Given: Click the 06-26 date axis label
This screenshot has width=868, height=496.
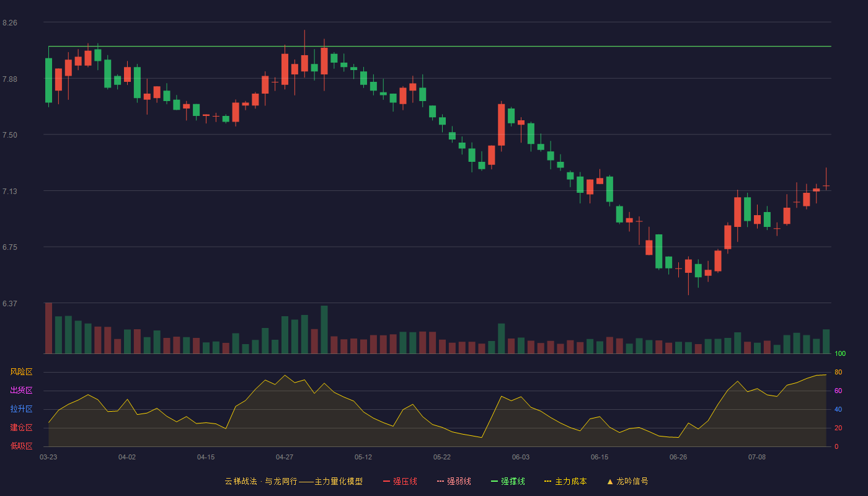Looking at the screenshot, I should 678,457.
